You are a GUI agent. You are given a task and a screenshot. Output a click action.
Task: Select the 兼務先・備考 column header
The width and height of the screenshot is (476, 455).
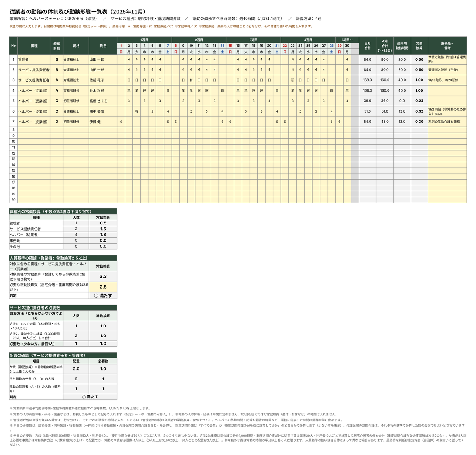click(447, 46)
